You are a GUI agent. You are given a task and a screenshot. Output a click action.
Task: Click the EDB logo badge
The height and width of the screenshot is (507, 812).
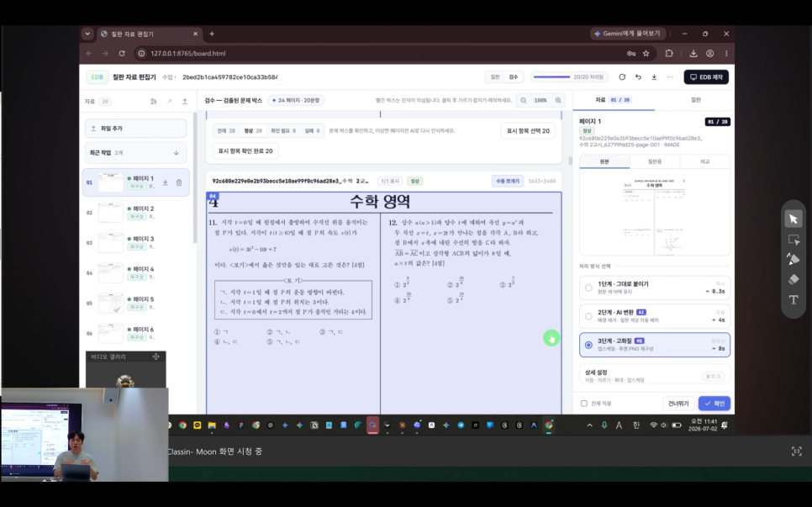pyautogui.click(x=97, y=77)
